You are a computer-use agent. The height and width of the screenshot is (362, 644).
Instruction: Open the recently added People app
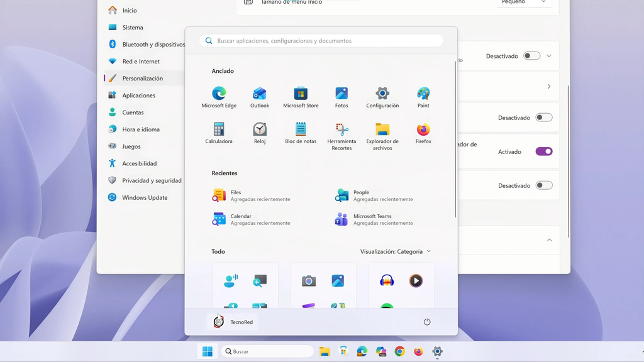374,195
